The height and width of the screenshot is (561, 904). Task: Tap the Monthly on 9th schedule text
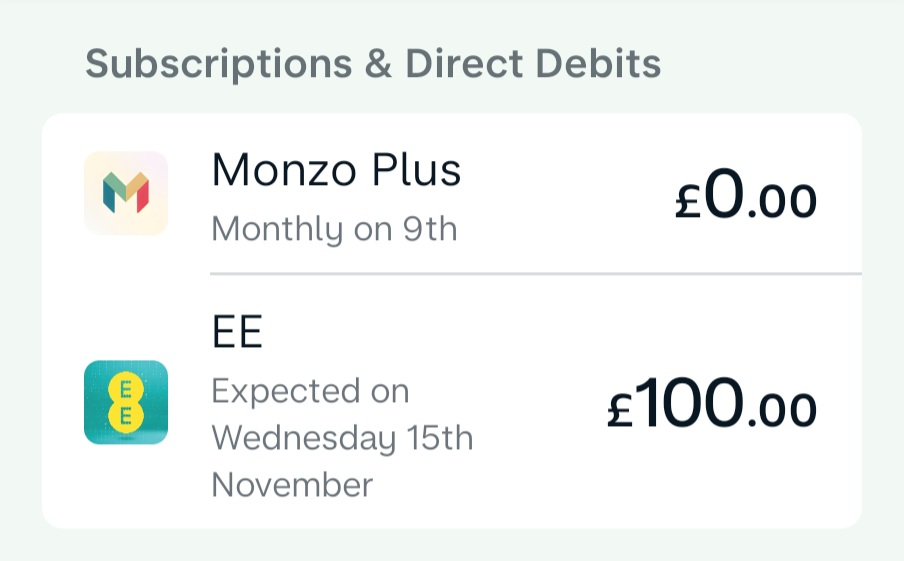pos(334,229)
